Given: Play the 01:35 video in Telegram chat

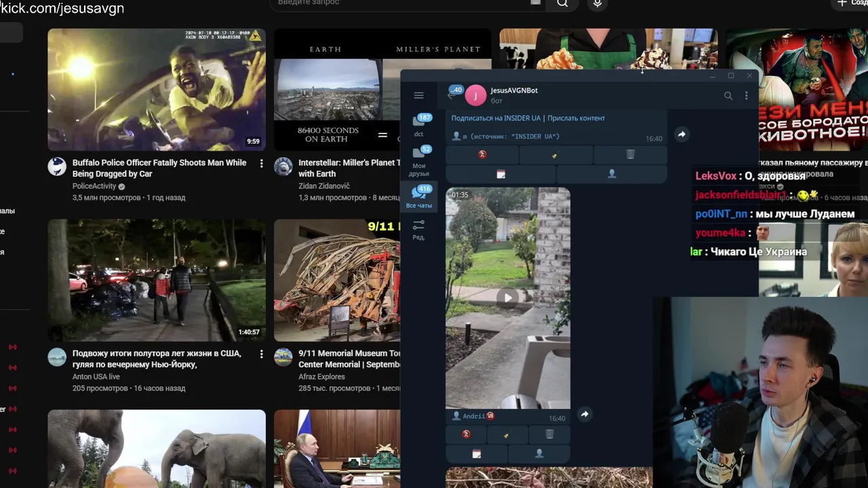Looking at the screenshot, I should click(x=507, y=298).
